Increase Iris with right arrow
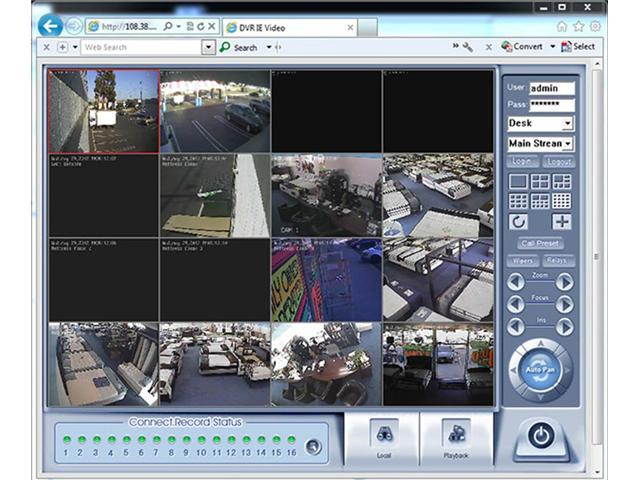 tap(565, 327)
